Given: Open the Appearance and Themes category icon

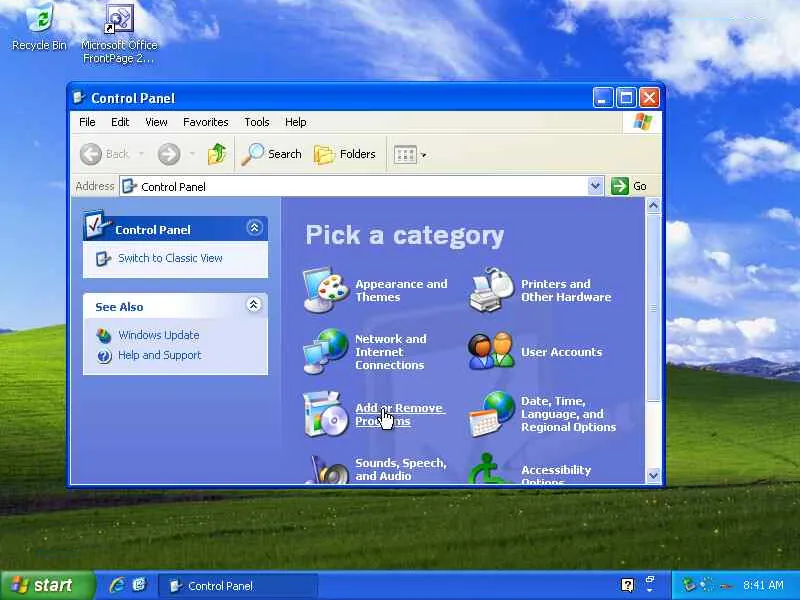Looking at the screenshot, I should coord(326,289).
